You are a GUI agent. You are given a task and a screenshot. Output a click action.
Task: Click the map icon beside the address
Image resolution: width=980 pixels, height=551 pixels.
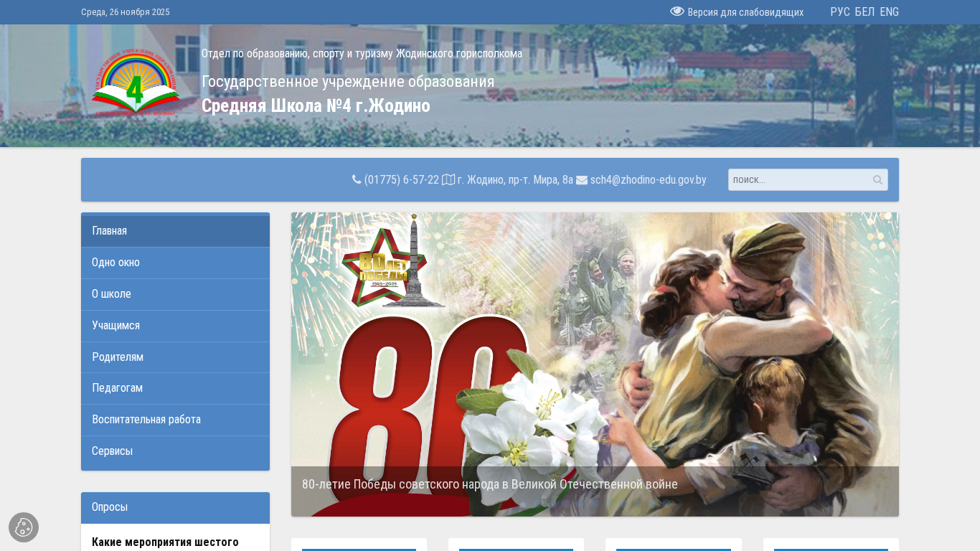[x=448, y=179]
